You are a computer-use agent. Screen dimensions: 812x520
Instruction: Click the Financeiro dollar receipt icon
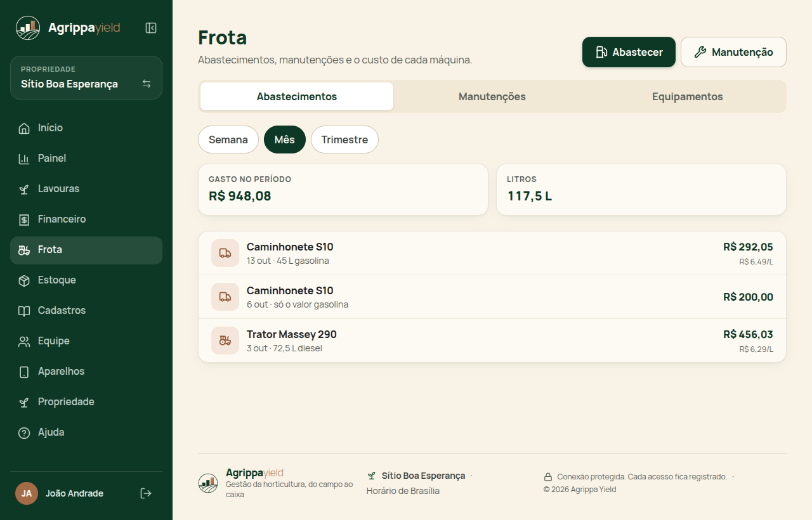(x=24, y=219)
